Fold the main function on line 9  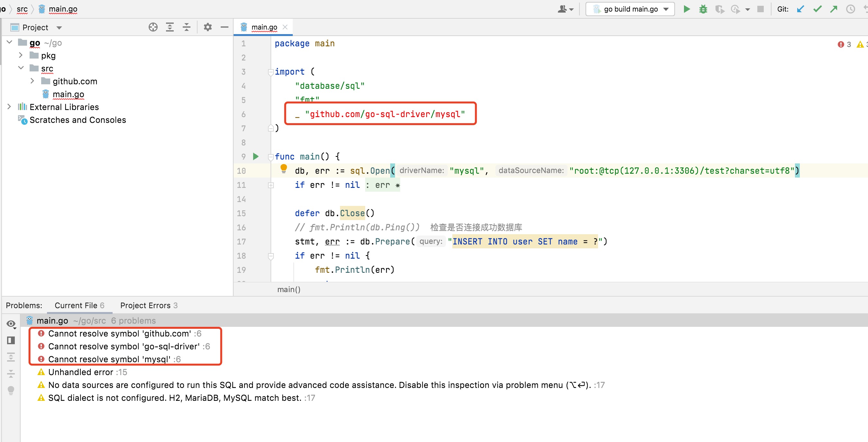point(271,157)
